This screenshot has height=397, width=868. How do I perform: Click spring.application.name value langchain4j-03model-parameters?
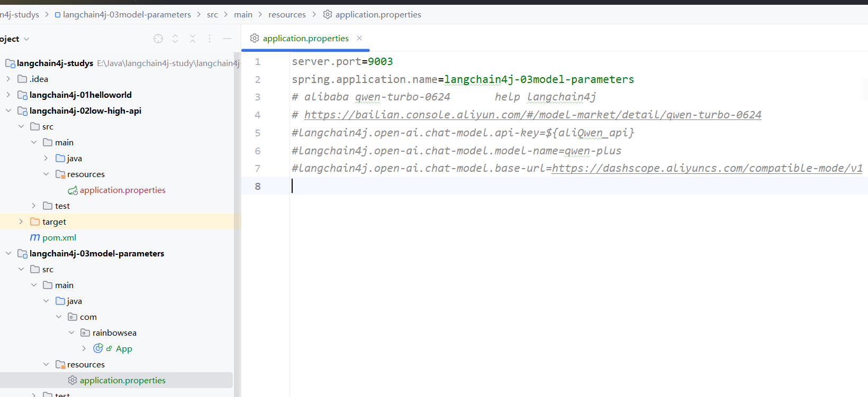click(539, 79)
